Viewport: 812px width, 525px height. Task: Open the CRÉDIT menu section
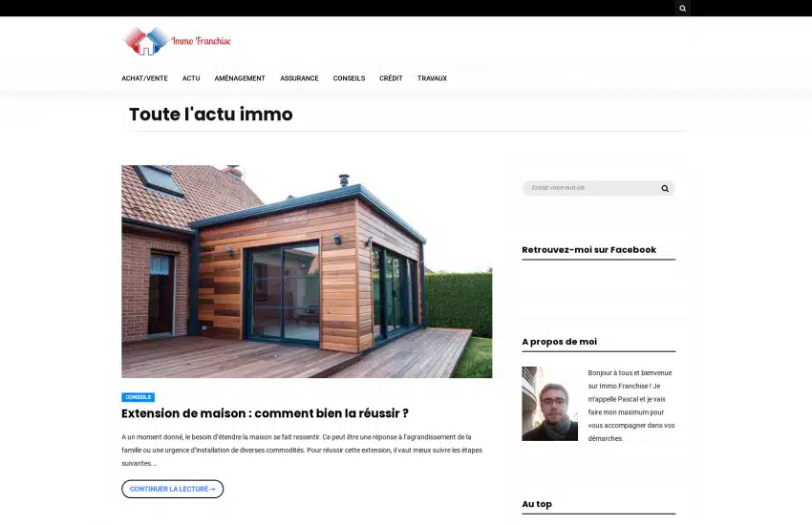(x=391, y=78)
